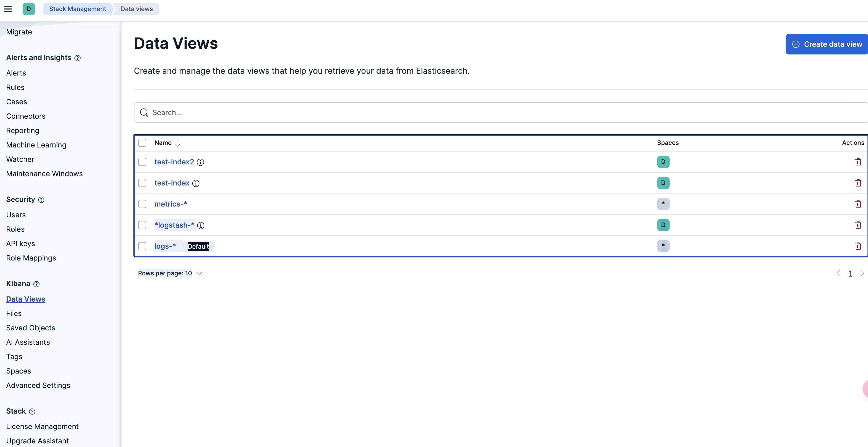
Task: Click info icon next to *logstash-*
Action: click(201, 225)
